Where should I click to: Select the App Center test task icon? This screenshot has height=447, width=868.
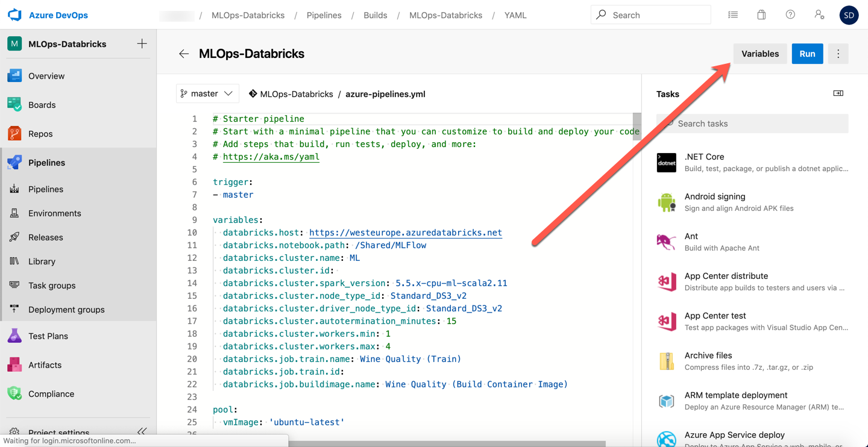[x=667, y=322]
